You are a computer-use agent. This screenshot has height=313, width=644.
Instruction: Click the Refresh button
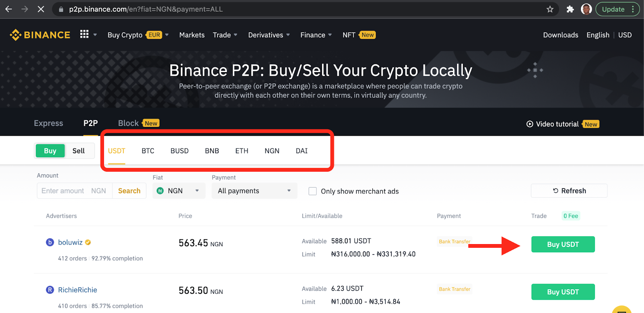tap(569, 191)
